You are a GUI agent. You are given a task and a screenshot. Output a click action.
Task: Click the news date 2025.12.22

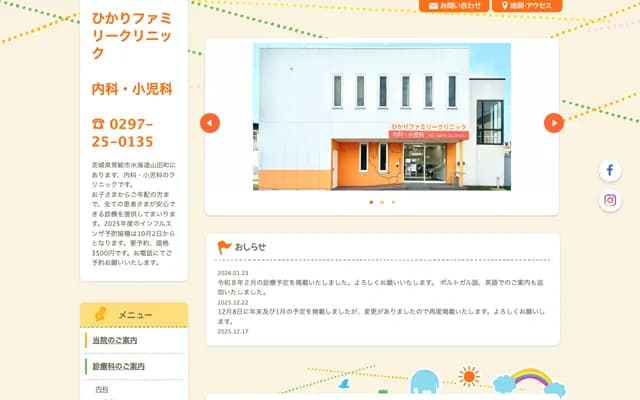tap(233, 302)
